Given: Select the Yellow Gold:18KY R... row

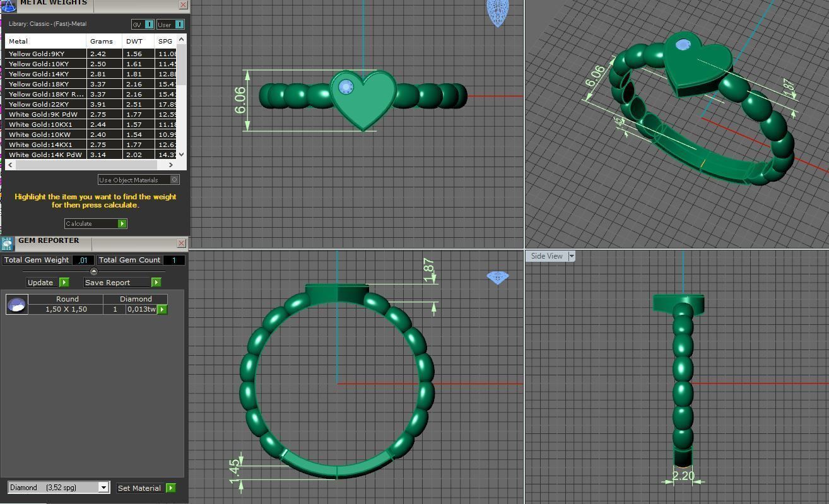Looking at the screenshot, I should 91,94.
